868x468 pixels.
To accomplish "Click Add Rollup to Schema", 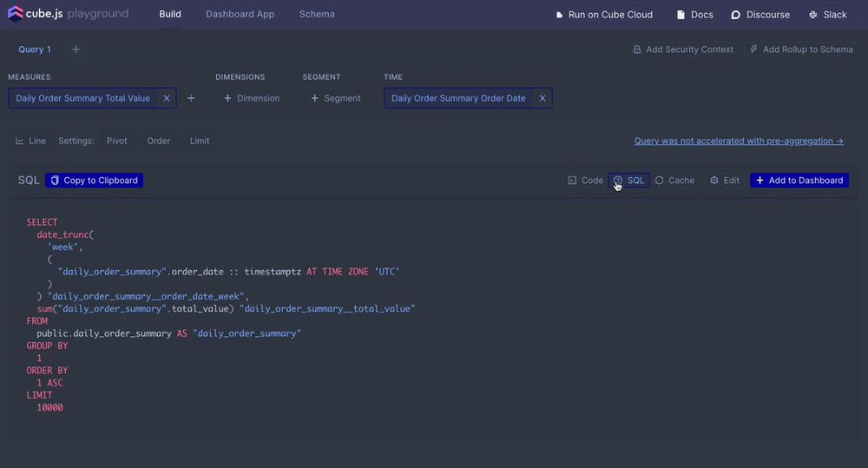I will (801, 49).
